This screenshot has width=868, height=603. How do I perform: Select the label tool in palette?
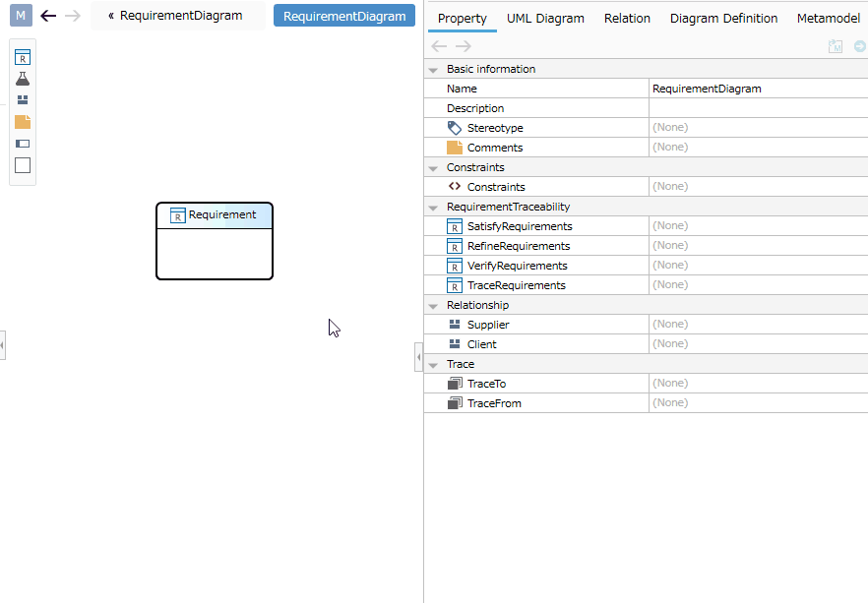pos(23,144)
